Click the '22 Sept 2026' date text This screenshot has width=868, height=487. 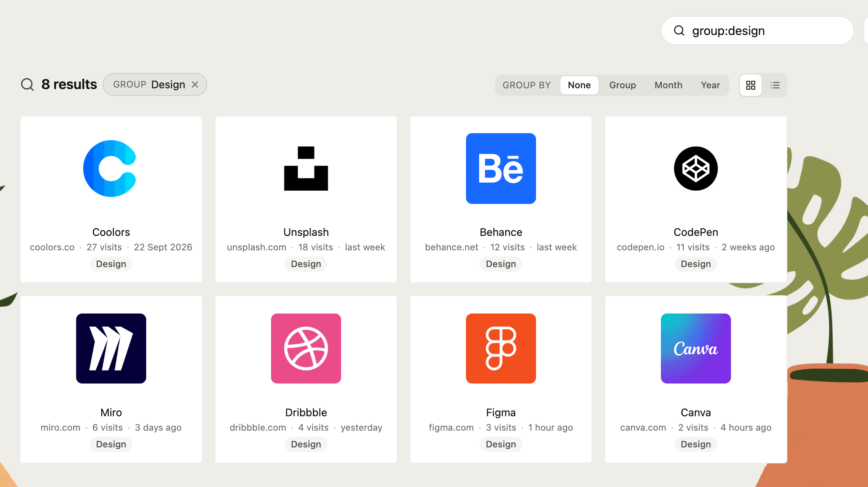163,247
